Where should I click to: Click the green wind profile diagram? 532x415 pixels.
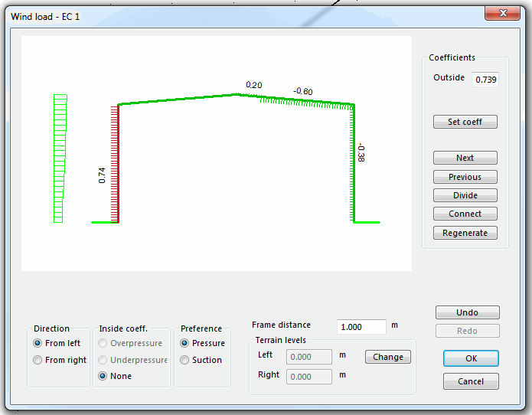60,158
